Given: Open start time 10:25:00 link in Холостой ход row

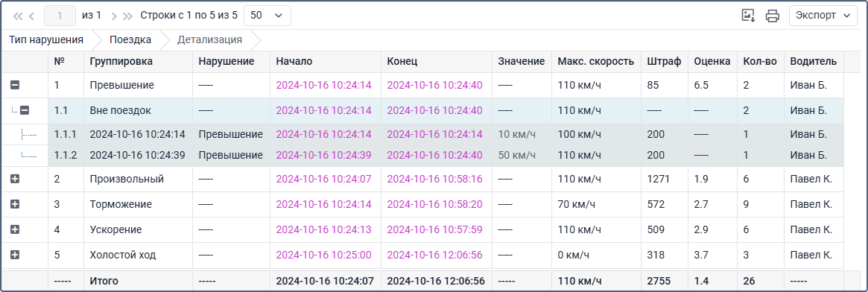Looking at the screenshot, I should tap(324, 255).
